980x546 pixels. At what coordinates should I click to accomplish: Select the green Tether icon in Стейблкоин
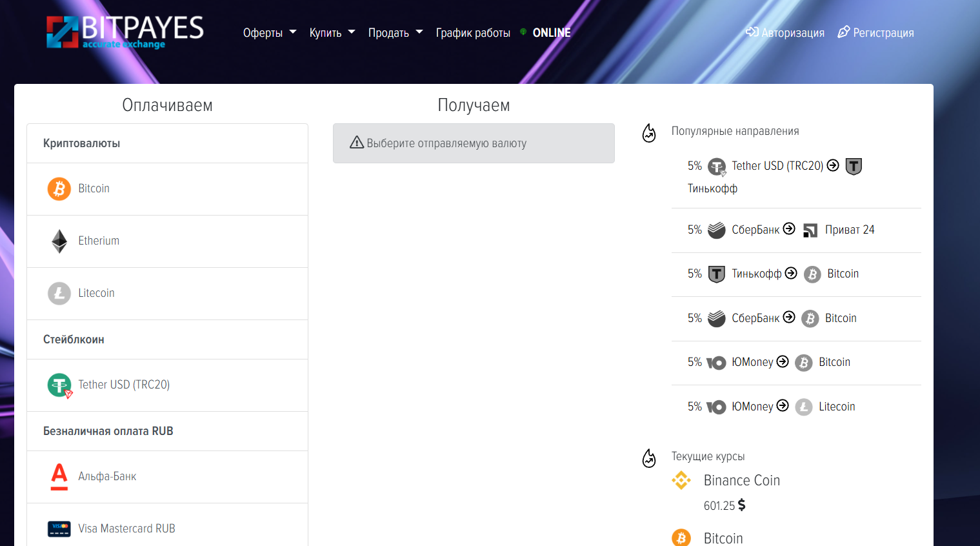click(x=60, y=385)
